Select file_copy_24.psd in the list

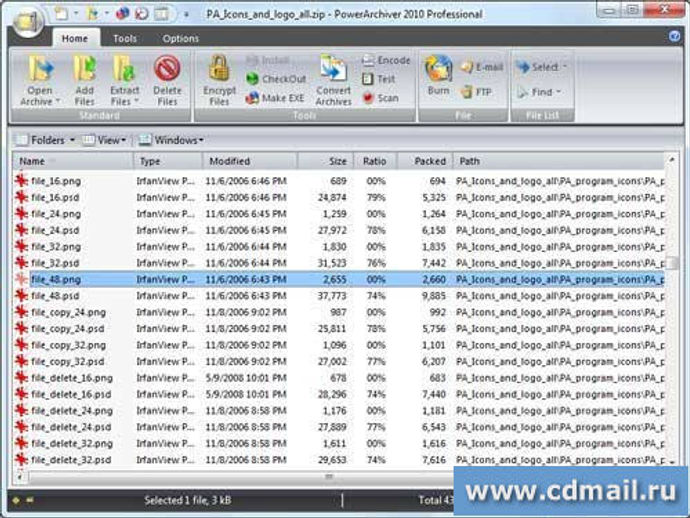[x=68, y=329]
